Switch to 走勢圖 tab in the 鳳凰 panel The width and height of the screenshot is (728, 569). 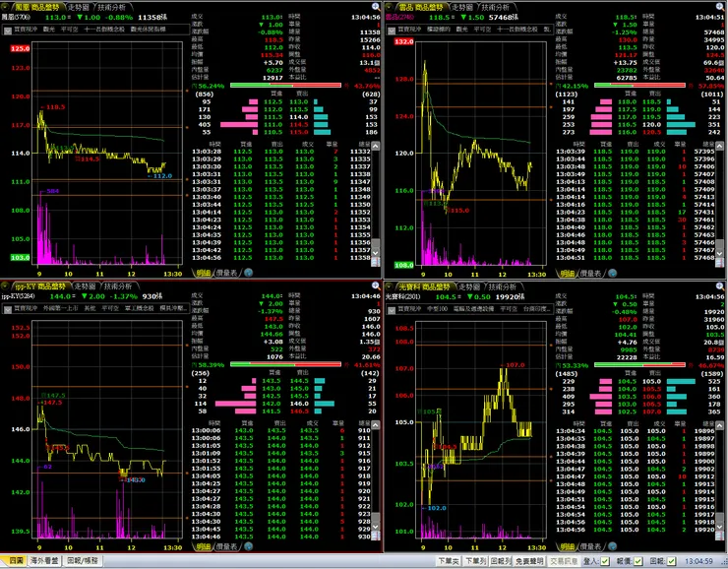coord(78,8)
